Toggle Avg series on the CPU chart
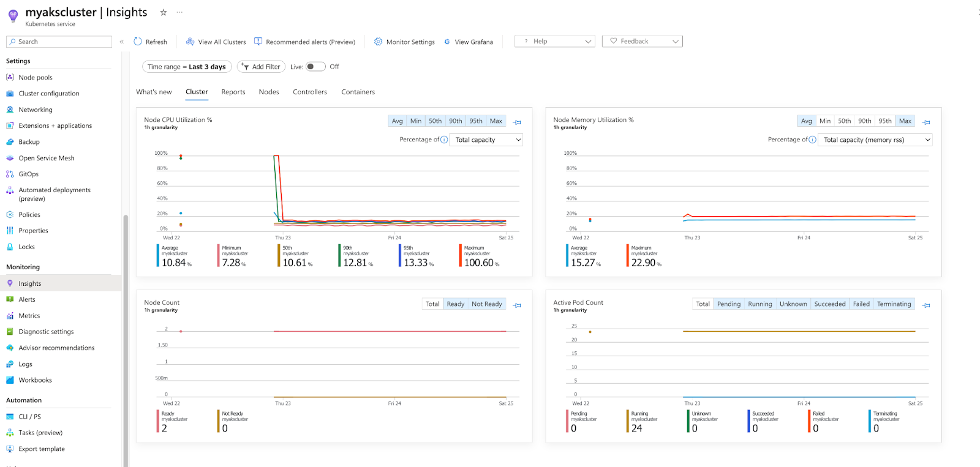 (398, 121)
